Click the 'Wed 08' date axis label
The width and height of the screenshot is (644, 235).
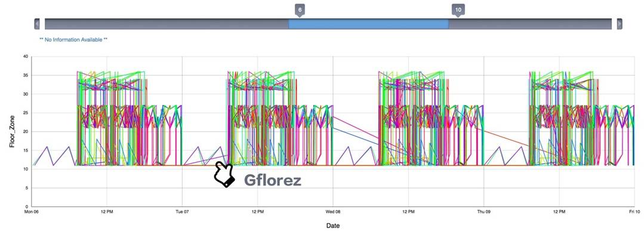tap(333, 212)
